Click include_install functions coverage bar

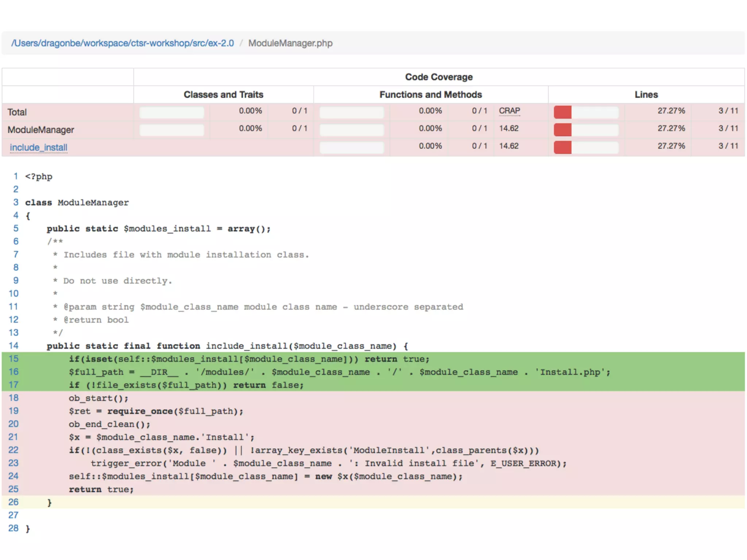(x=352, y=147)
